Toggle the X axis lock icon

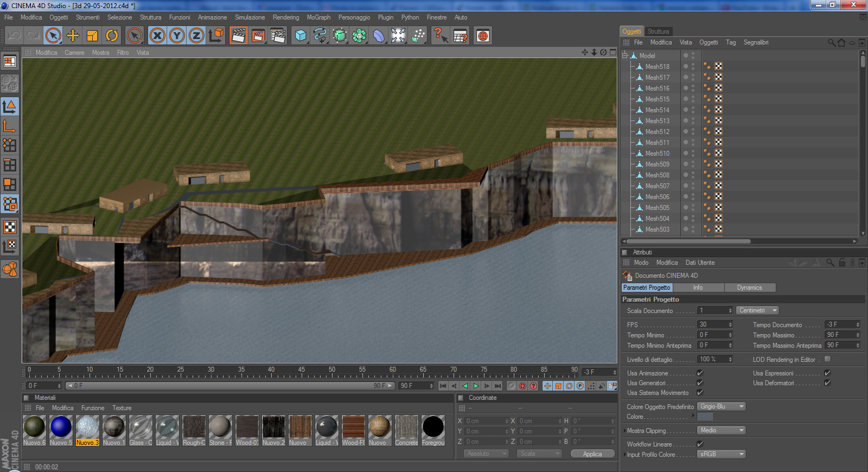pyautogui.click(x=157, y=36)
